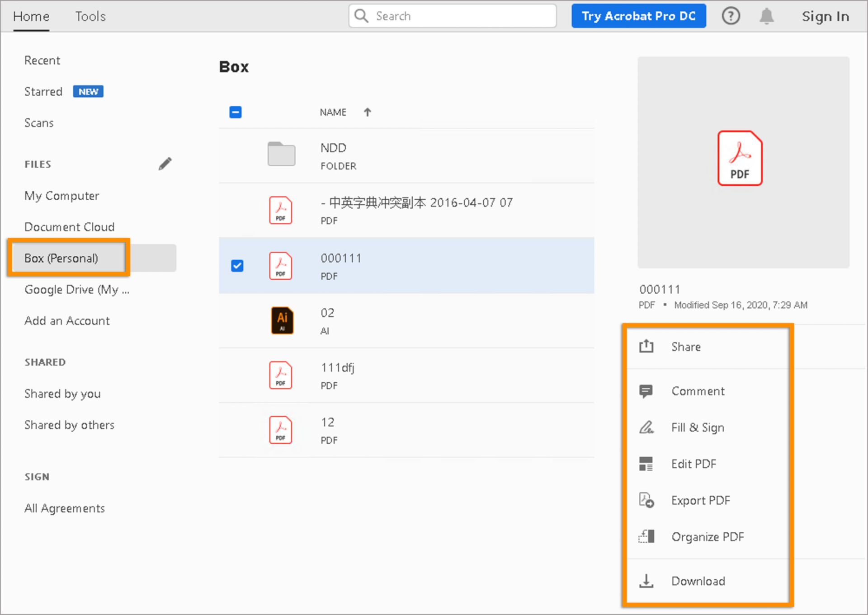Image resolution: width=868 pixels, height=615 pixels.
Task: Select Organize PDF option
Action: [708, 537]
